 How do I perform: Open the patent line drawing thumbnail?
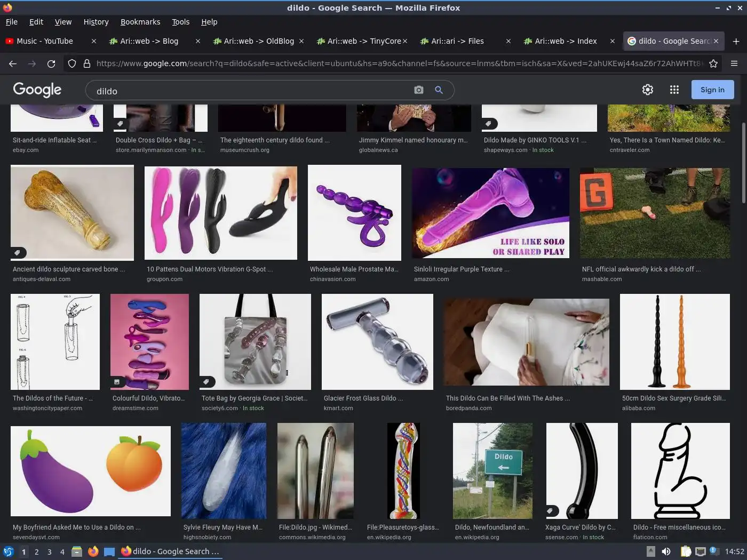55,342
